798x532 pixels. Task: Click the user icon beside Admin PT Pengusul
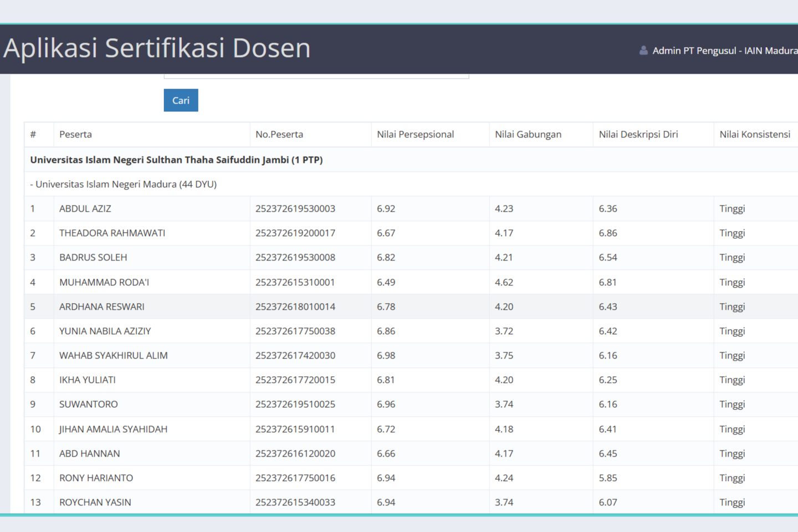click(x=643, y=50)
